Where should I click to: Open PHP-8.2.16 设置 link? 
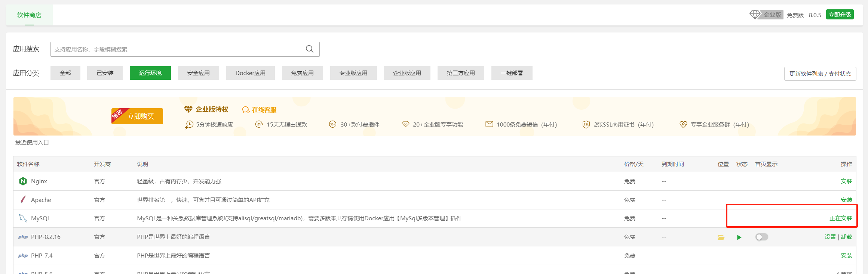click(x=830, y=237)
